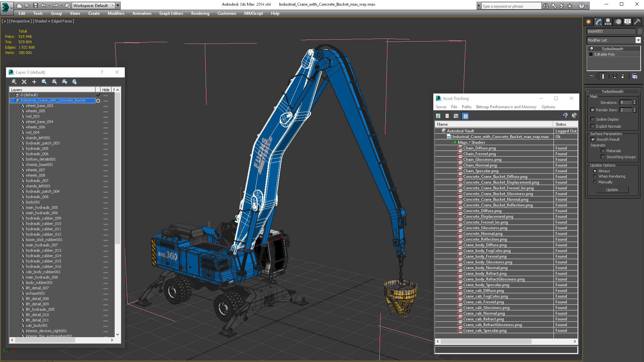Click Remove Modifier trash icon
644x362 pixels.
(x=623, y=76)
